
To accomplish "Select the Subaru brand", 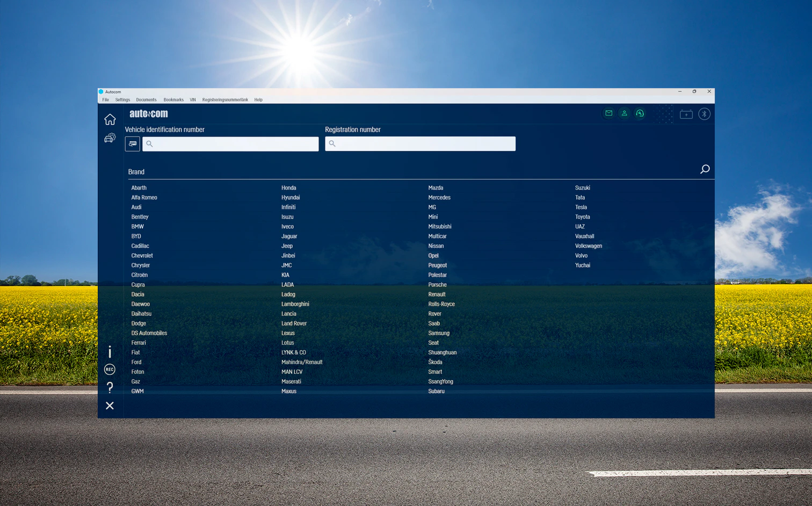I will pyautogui.click(x=437, y=391).
